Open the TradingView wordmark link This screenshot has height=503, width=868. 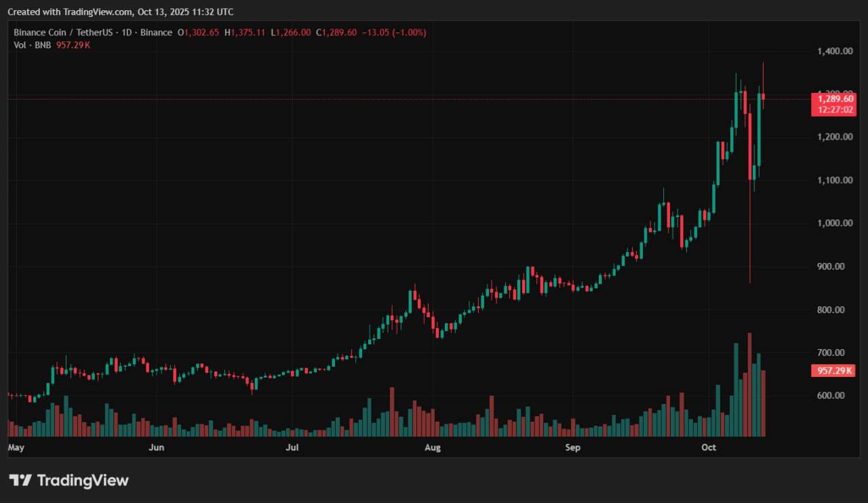pos(82,481)
